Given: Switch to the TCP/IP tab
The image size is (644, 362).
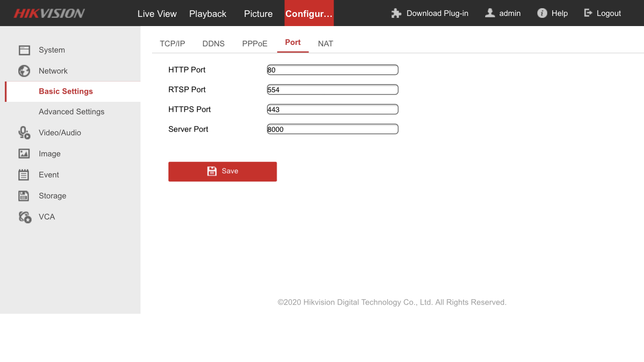Looking at the screenshot, I should pyautogui.click(x=172, y=43).
